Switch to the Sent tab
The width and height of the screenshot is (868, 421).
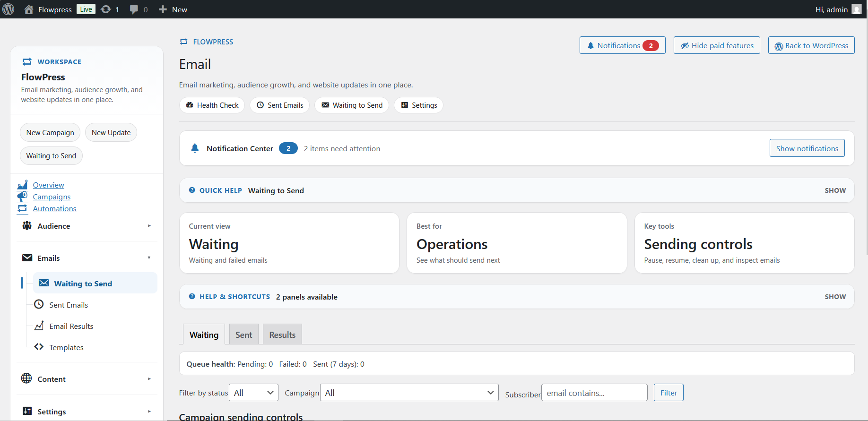pos(244,335)
